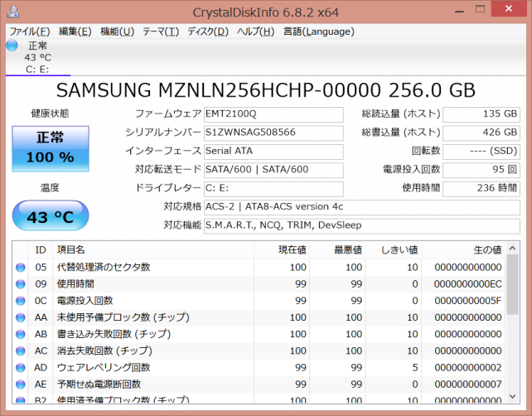Click the 項目名 column header
The image size is (532, 416).
[153, 250]
